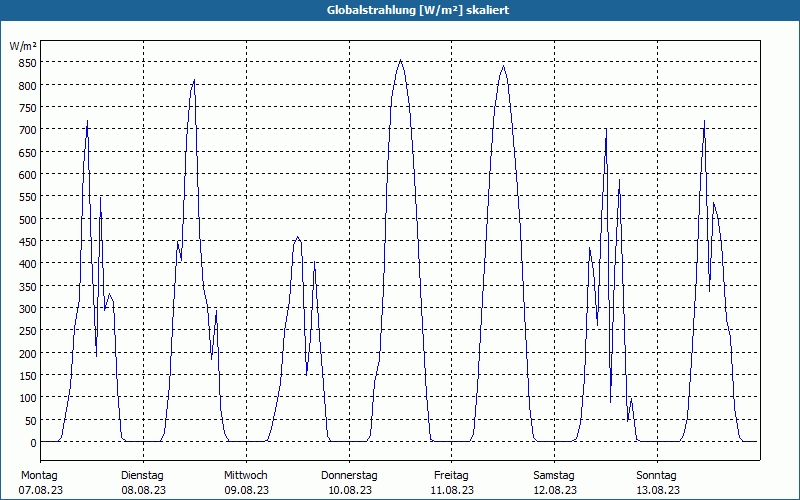The image size is (800, 500).
Task: Click the 800 y-axis value
Action: click(x=27, y=85)
